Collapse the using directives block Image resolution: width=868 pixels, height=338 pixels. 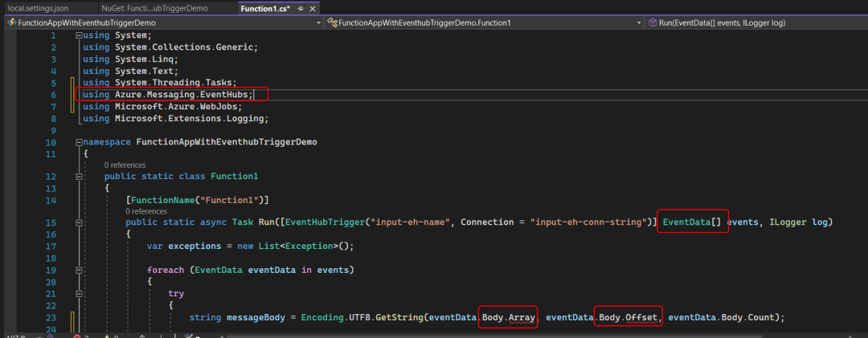[x=78, y=36]
